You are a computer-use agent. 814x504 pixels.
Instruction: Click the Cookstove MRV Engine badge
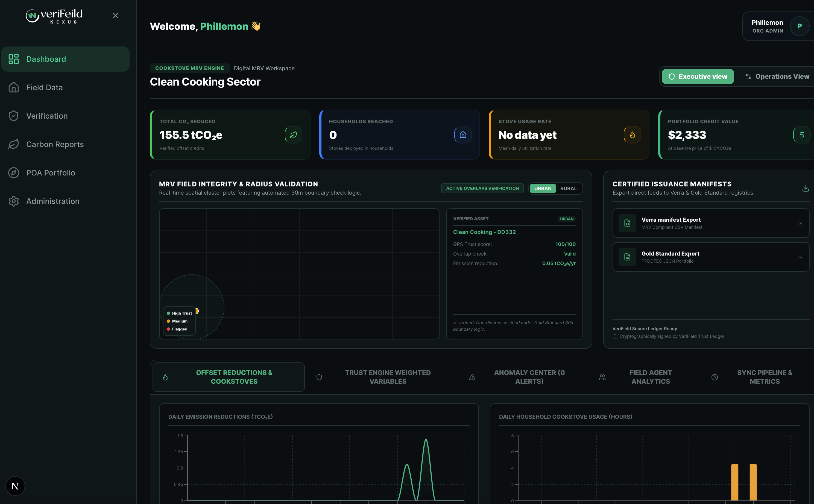pos(189,68)
